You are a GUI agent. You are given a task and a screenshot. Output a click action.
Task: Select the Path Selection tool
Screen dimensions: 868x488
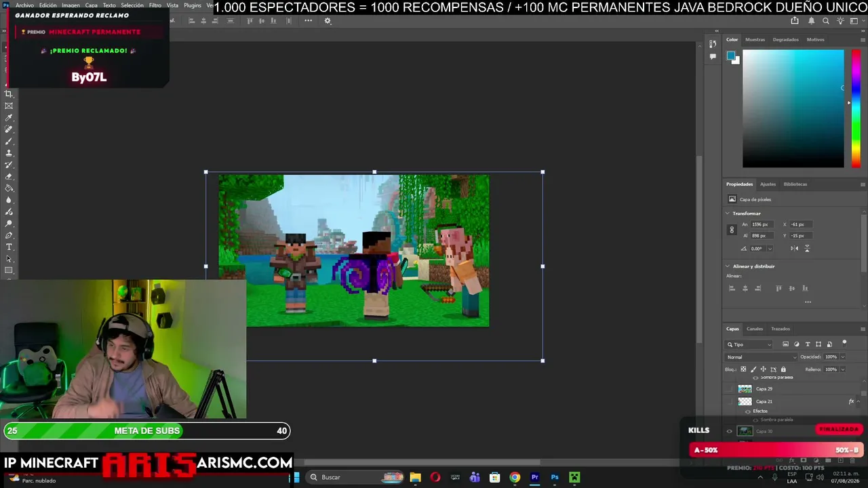tap(9, 259)
